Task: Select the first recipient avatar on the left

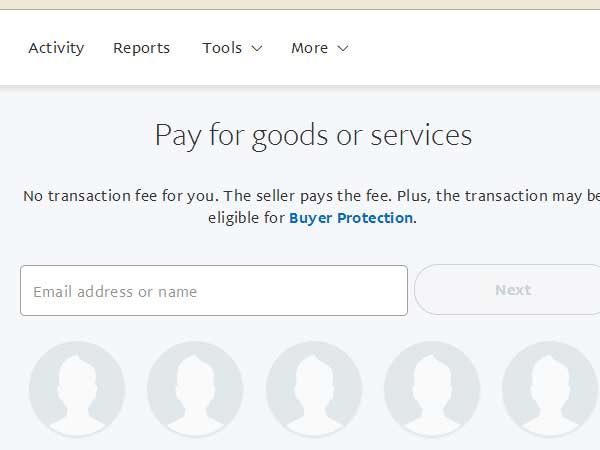Action: point(77,390)
